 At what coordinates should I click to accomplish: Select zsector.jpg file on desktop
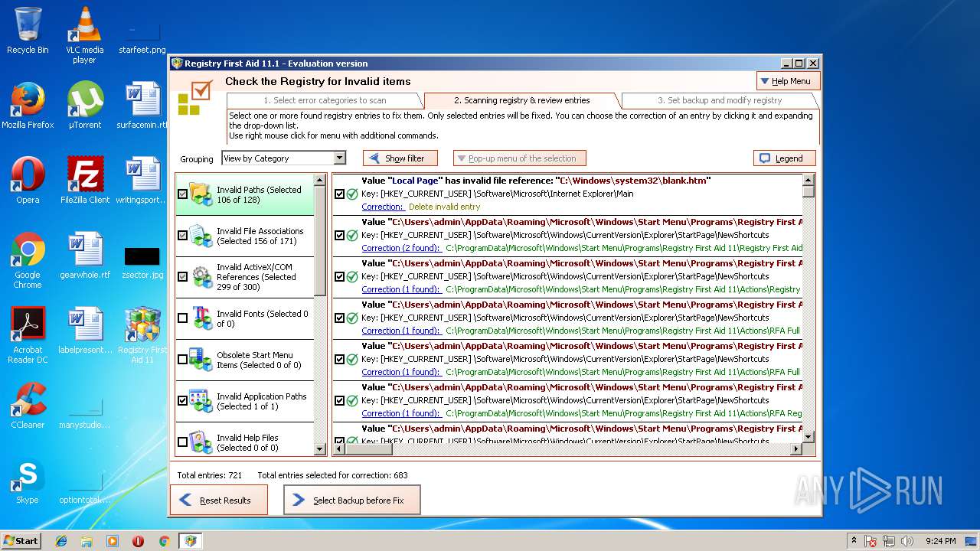(x=142, y=262)
